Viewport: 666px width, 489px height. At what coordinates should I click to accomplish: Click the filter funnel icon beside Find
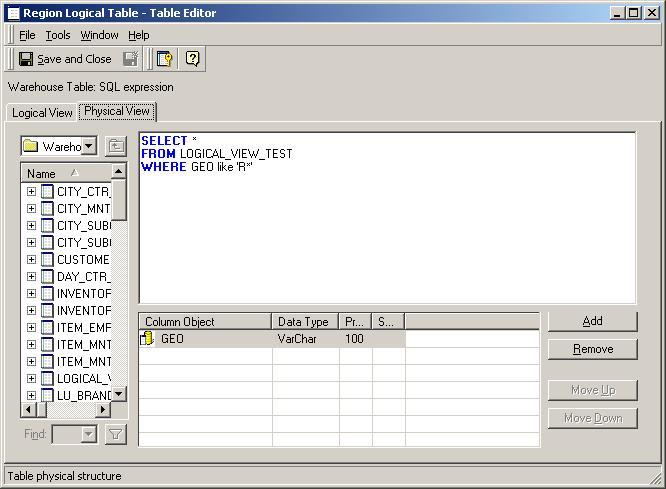click(116, 434)
